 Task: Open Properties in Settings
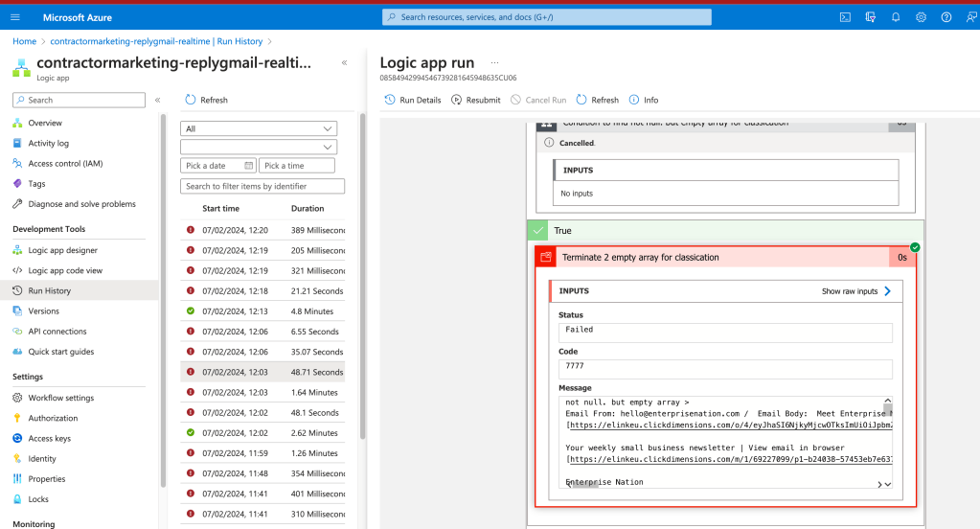tap(46, 479)
